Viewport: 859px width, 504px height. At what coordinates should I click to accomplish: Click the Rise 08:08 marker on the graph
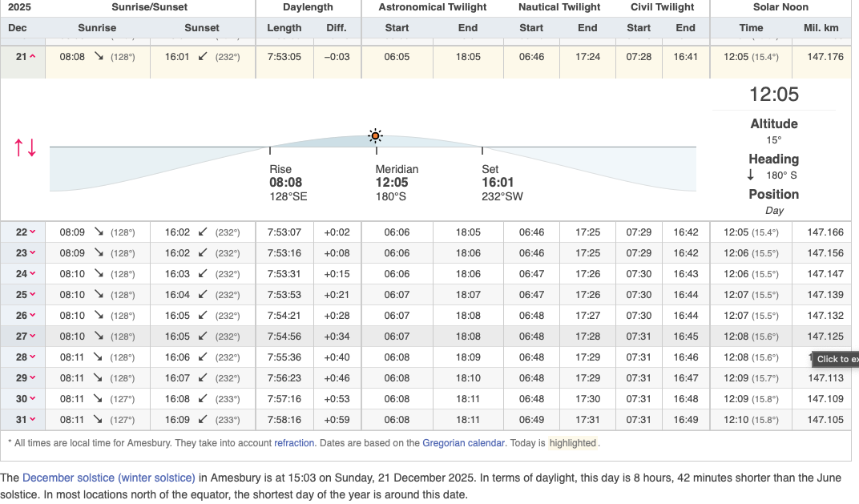click(286, 183)
